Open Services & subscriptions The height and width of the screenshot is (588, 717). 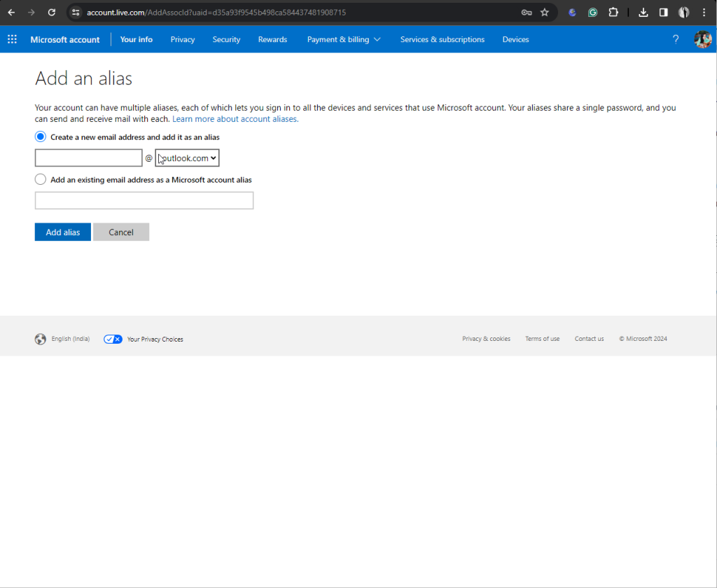pos(443,39)
